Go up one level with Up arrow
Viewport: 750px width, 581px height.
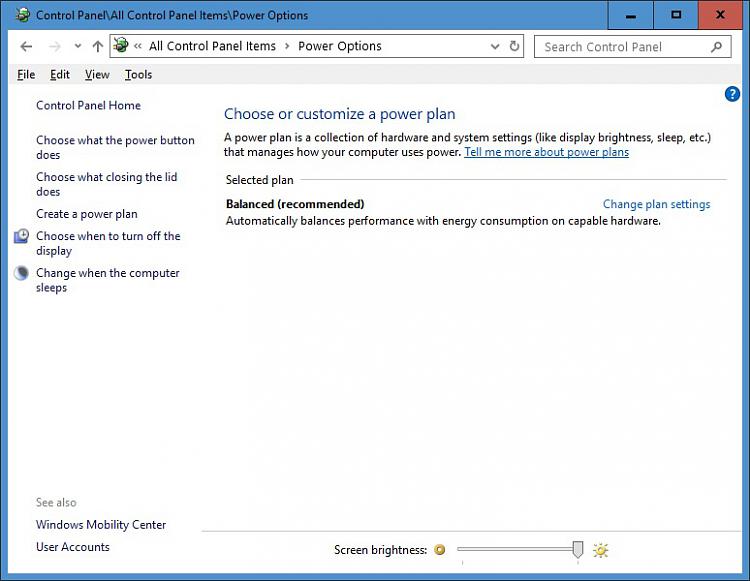[x=98, y=46]
